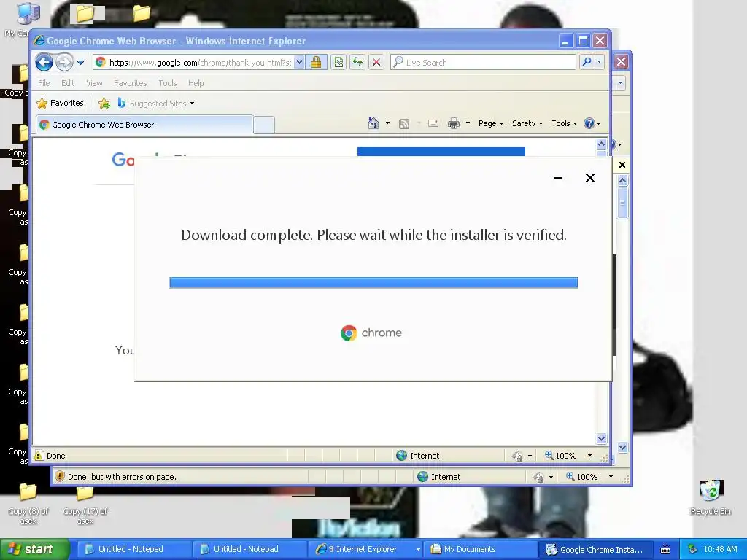The image size is (747, 560).
Task: Click the RSS Feeds icon
Action: click(x=404, y=124)
